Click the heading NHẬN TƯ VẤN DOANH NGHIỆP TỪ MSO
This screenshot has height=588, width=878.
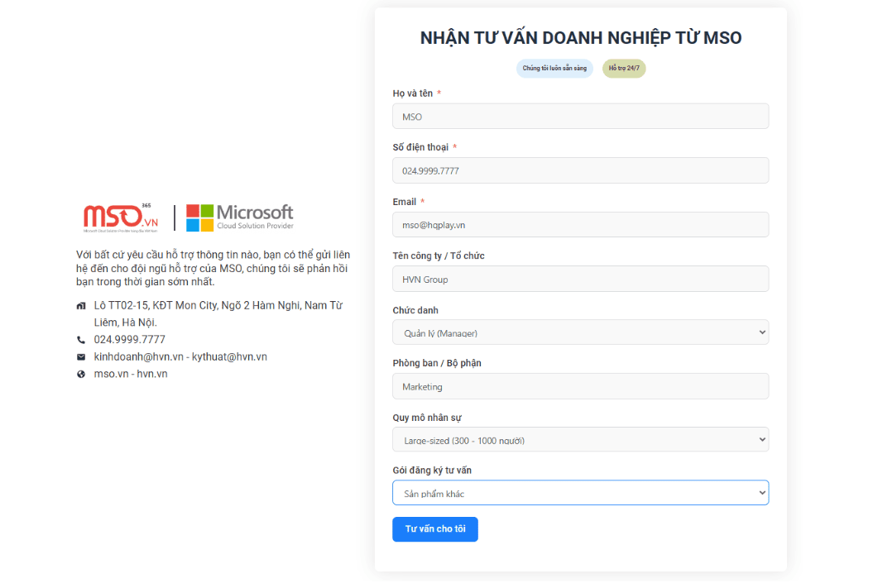click(x=581, y=38)
